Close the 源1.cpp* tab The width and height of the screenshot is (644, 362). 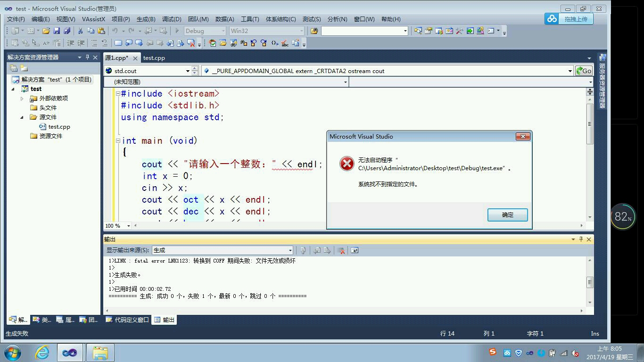pyautogui.click(x=135, y=58)
